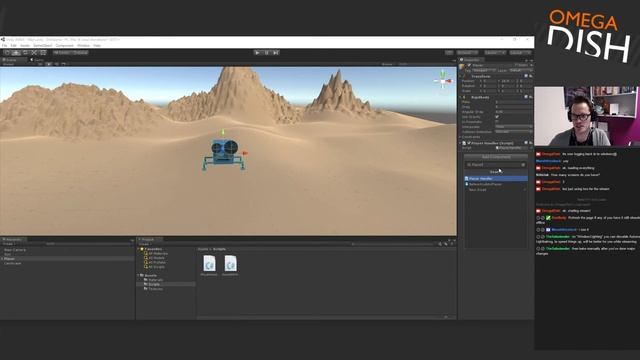
Task: Open the Layer dropdown in Inspector
Action: pos(520,71)
